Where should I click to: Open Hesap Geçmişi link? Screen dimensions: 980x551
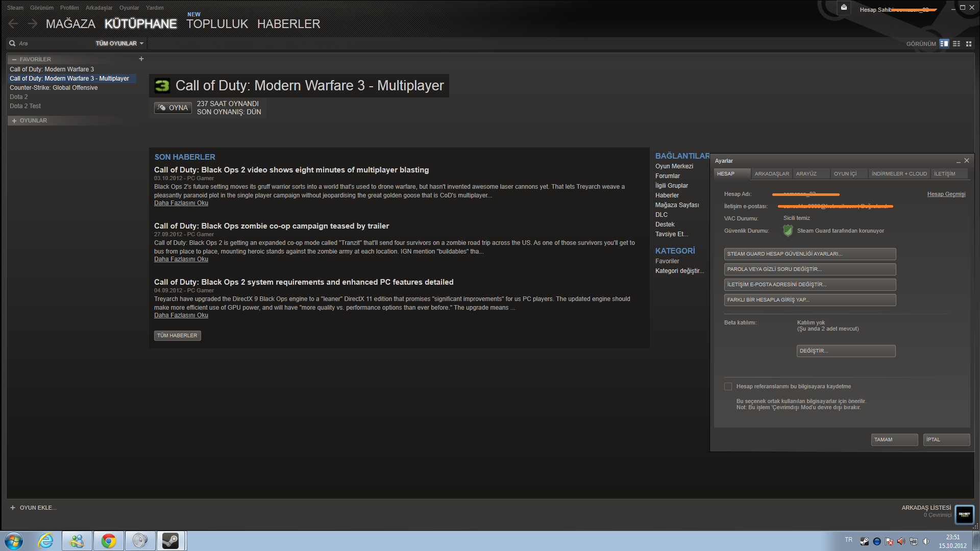point(946,194)
